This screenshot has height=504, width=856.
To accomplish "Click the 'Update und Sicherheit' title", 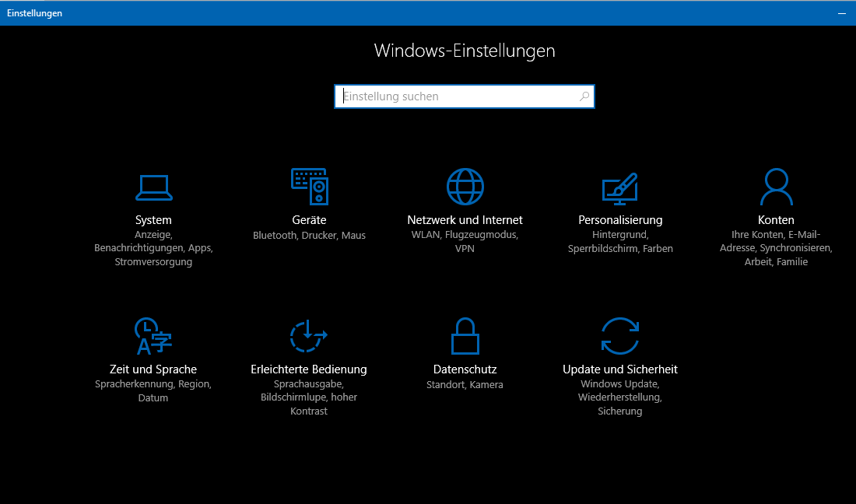I will click(x=620, y=369).
